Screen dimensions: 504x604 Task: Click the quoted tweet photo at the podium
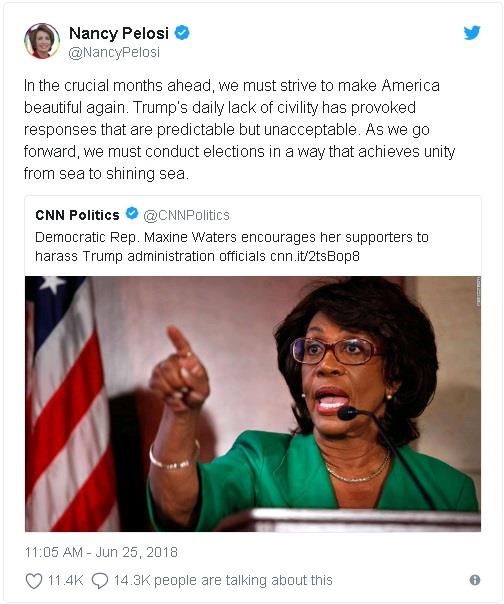(x=253, y=404)
